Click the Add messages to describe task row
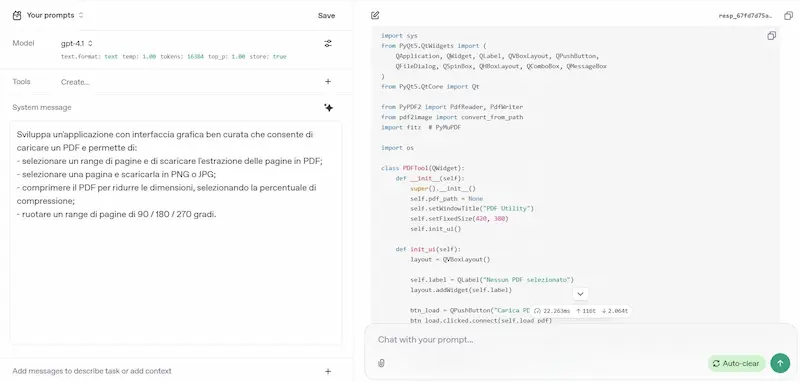 pyautogui.click(x=176, y=371)
